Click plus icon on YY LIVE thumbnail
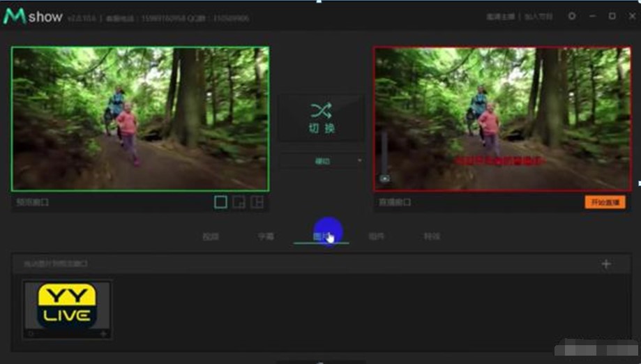 tap(103, 334)
